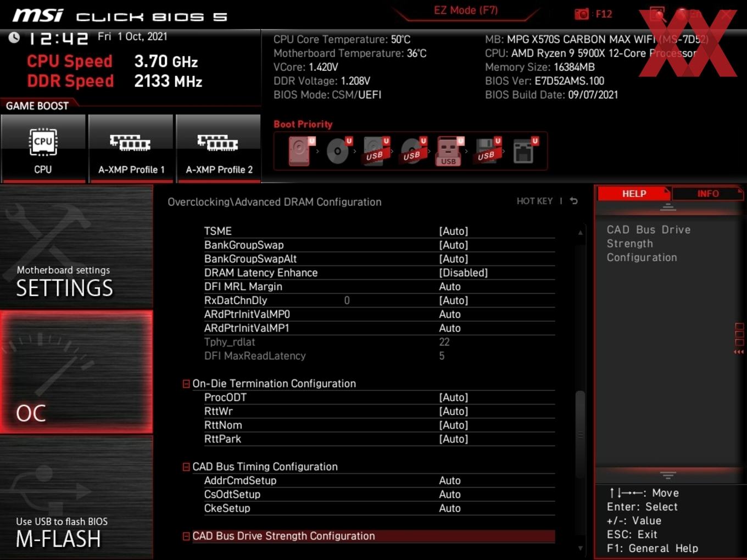Click the CAD Bus Drive Strength help text

coord(649,244)
